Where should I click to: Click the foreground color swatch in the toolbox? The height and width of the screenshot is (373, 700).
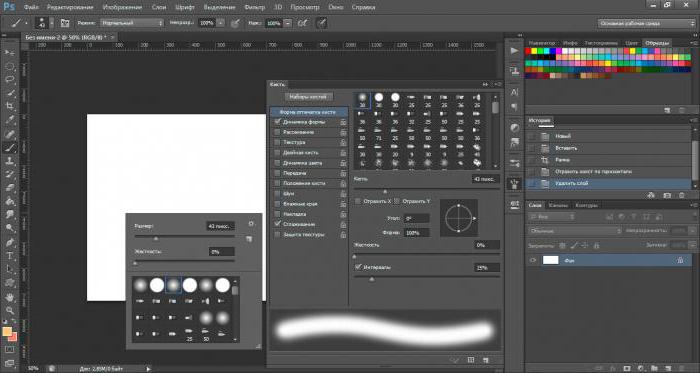(x=7, y=331)
